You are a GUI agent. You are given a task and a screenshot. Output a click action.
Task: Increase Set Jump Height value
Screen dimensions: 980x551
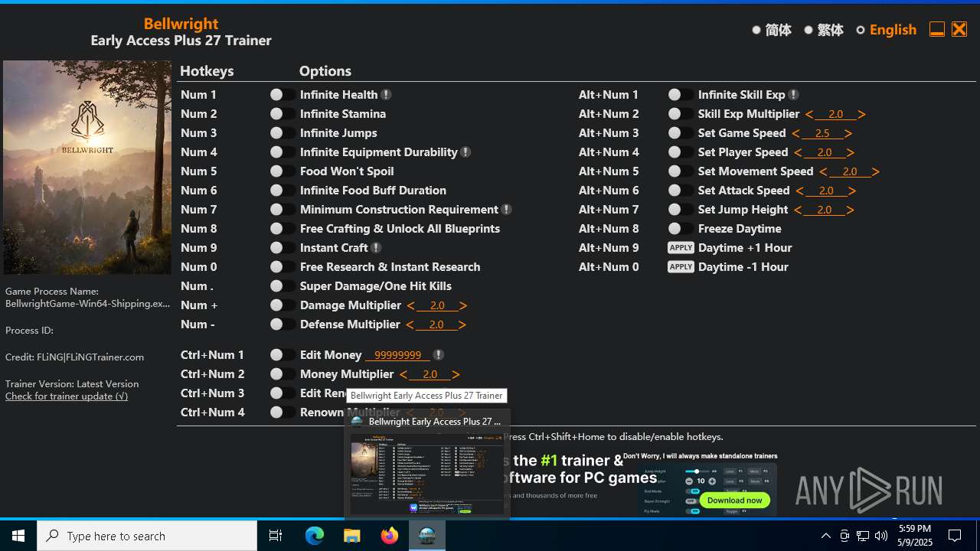(x=850, y=210)
